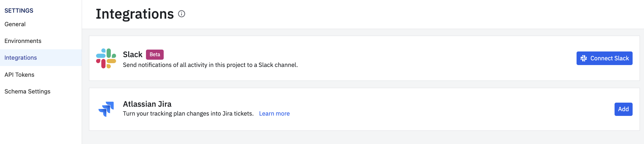Click the SETTINGS sidebar header
This screenshot has width=644, height=144.
click(x=19, y=11)
